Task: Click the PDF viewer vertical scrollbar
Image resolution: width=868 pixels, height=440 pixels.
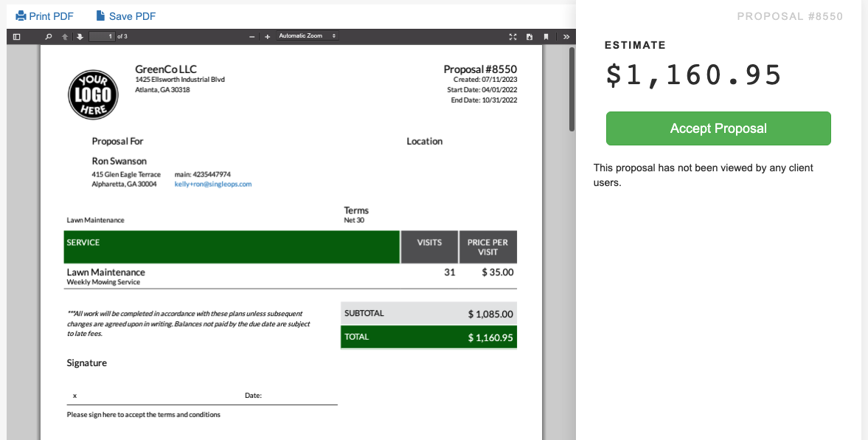Action: 572,89
